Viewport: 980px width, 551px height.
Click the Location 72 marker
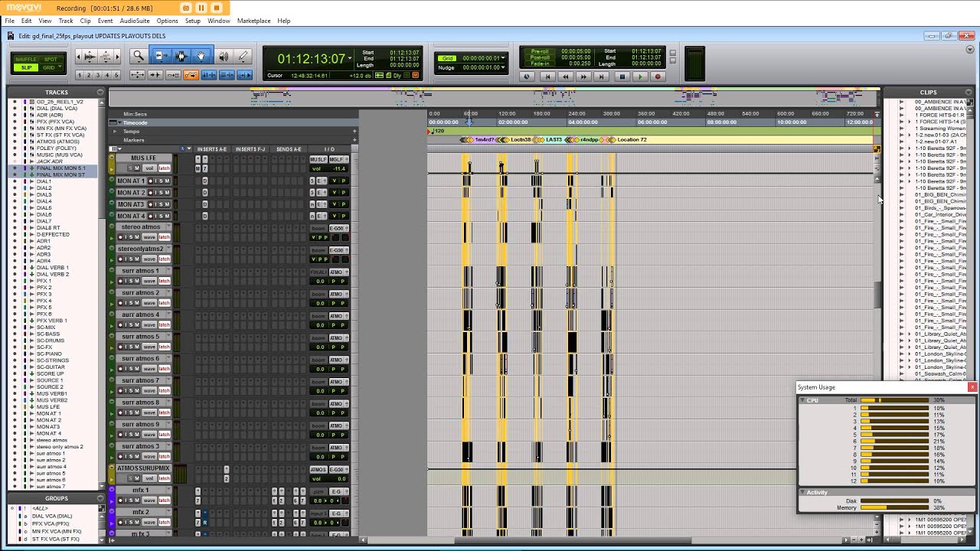(632, 140)
